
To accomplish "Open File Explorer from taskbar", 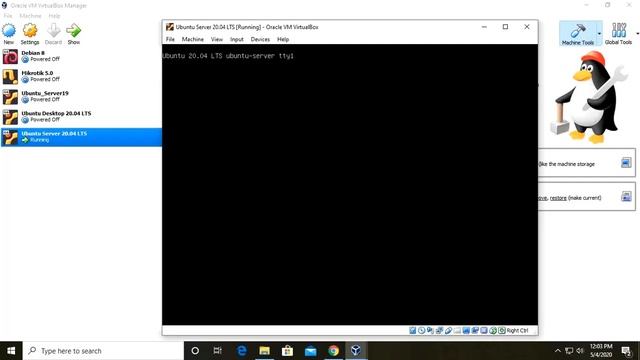I will tap(264, 351).
